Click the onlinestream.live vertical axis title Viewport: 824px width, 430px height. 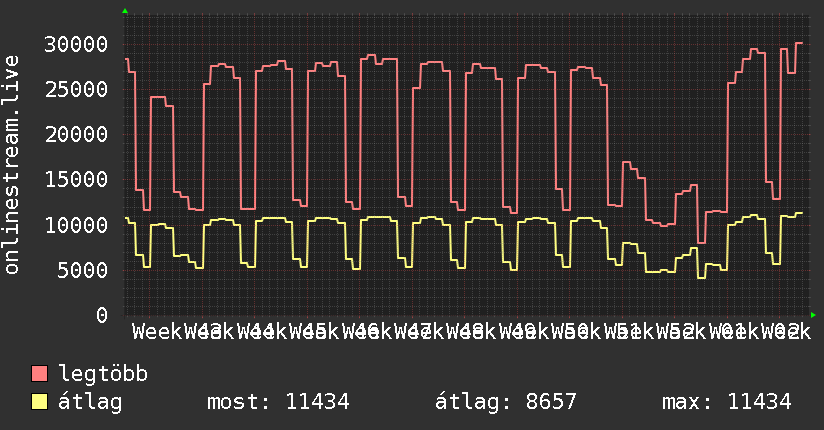[12, 165]
